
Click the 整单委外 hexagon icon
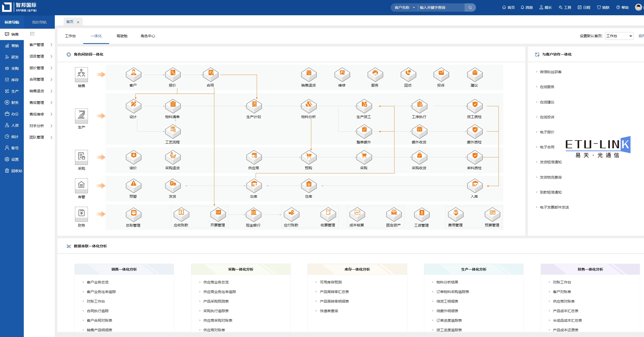(x=364, y=131)
